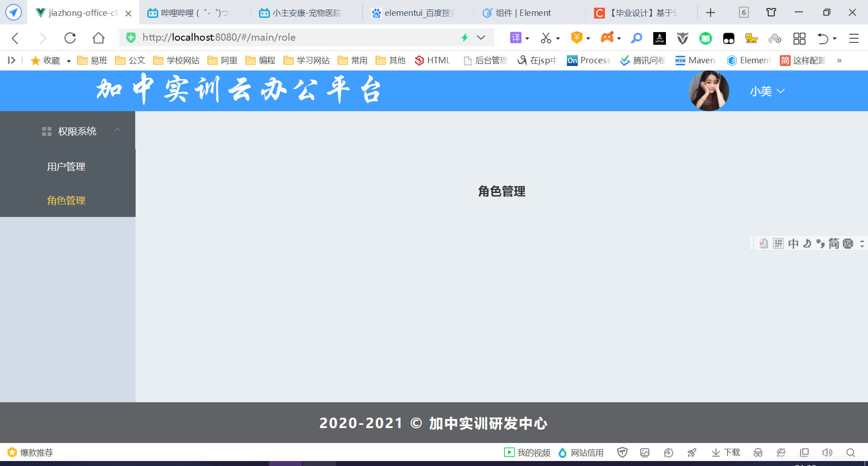Click 爆款推荐 in the status bar
The height and width of the screenshot is (466, 868).
(30, 452)
